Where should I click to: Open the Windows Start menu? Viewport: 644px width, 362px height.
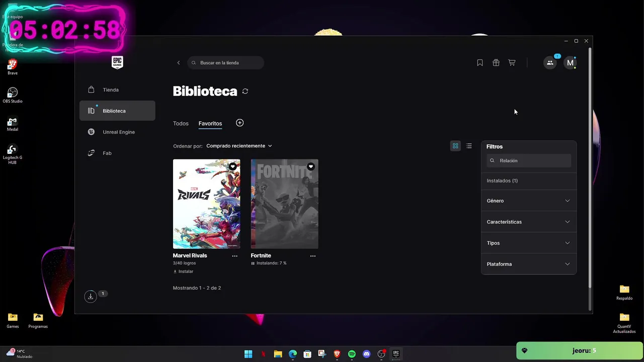coord(249,354)
